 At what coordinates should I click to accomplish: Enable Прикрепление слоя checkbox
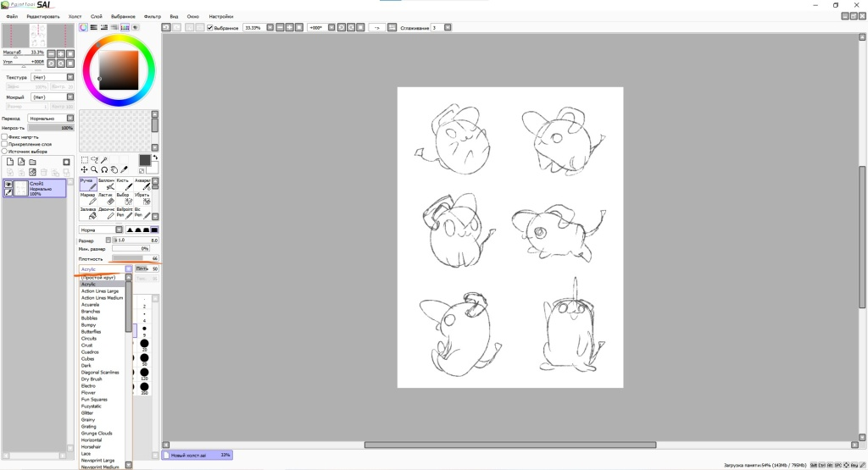coord(4,144)
